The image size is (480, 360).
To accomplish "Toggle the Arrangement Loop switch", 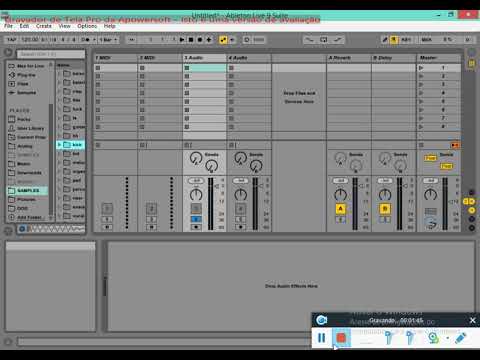I will 324,40.
